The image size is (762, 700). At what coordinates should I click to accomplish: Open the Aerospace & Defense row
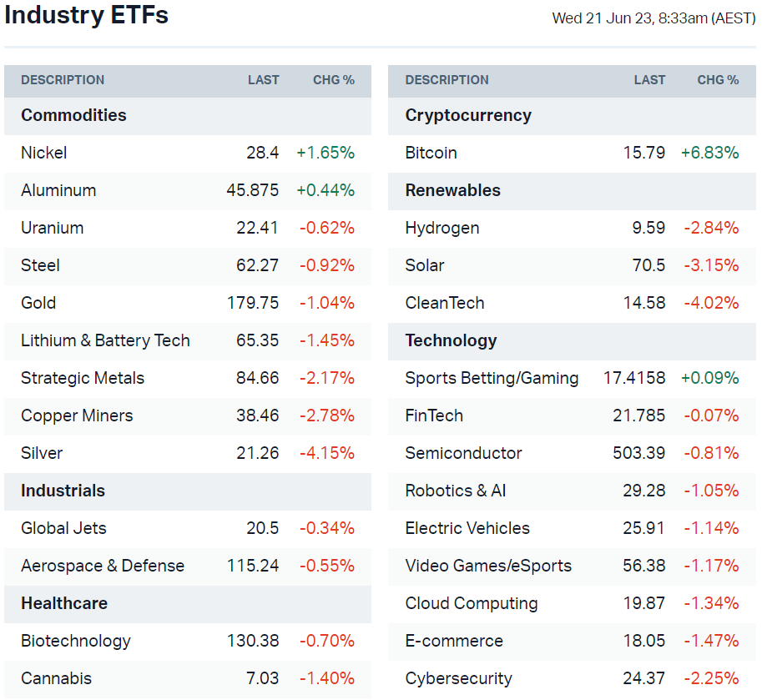point(103,566)
